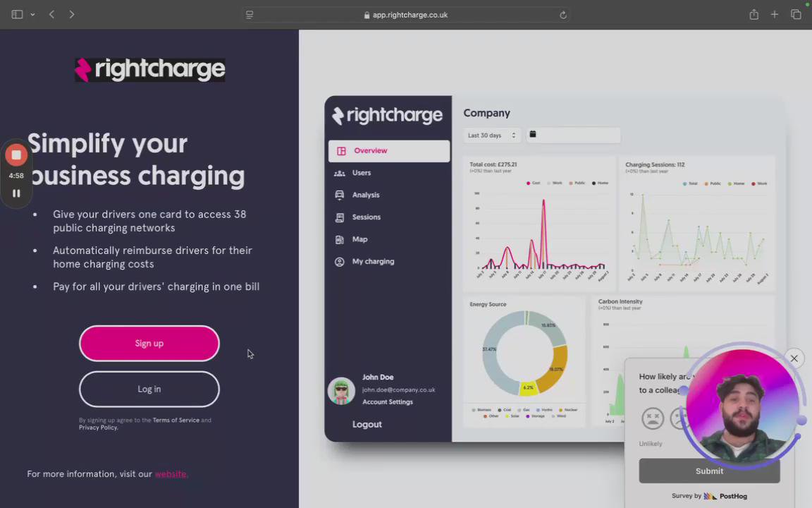The image size is (812, 508).
Task: Click the rightcharge logo at top left
Action: (149, 69)
